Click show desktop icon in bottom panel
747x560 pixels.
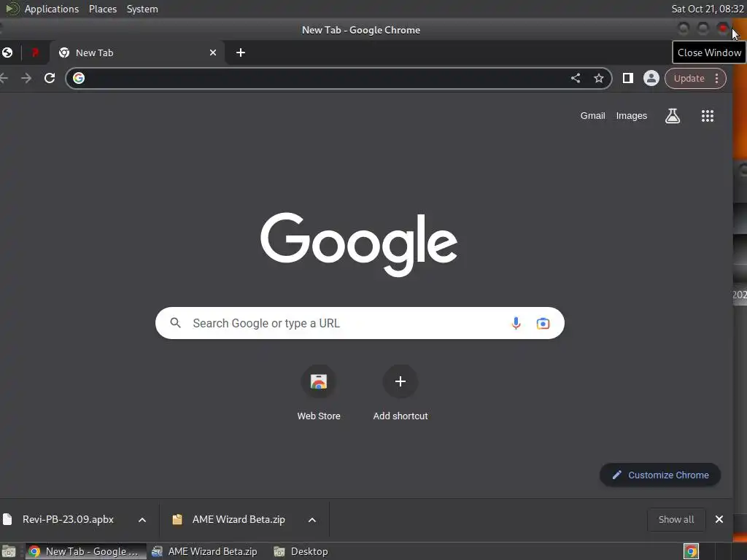point(9,551)
